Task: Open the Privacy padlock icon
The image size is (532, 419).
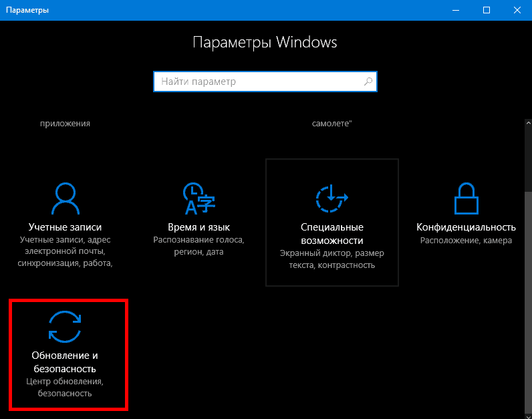Action: coord(467,198)
